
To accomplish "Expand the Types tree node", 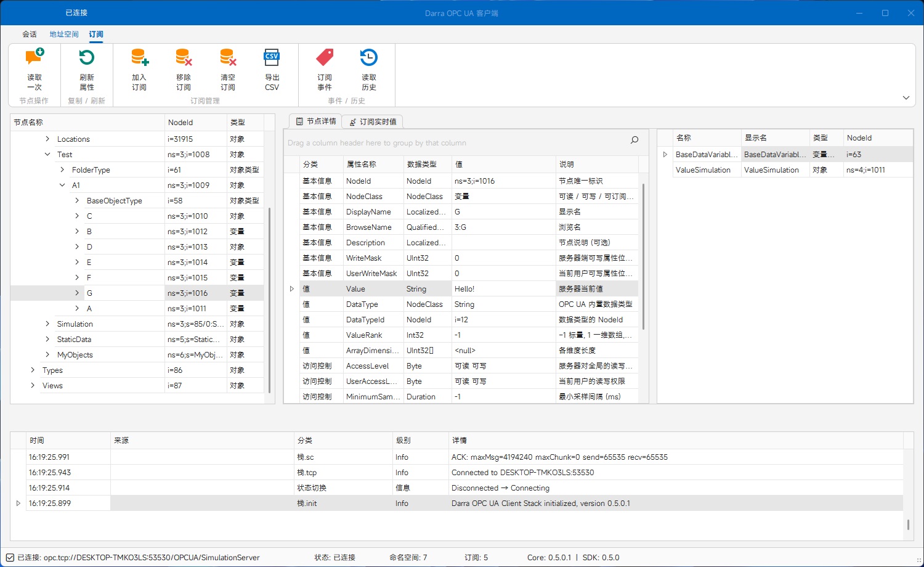I will coord(33,370).
